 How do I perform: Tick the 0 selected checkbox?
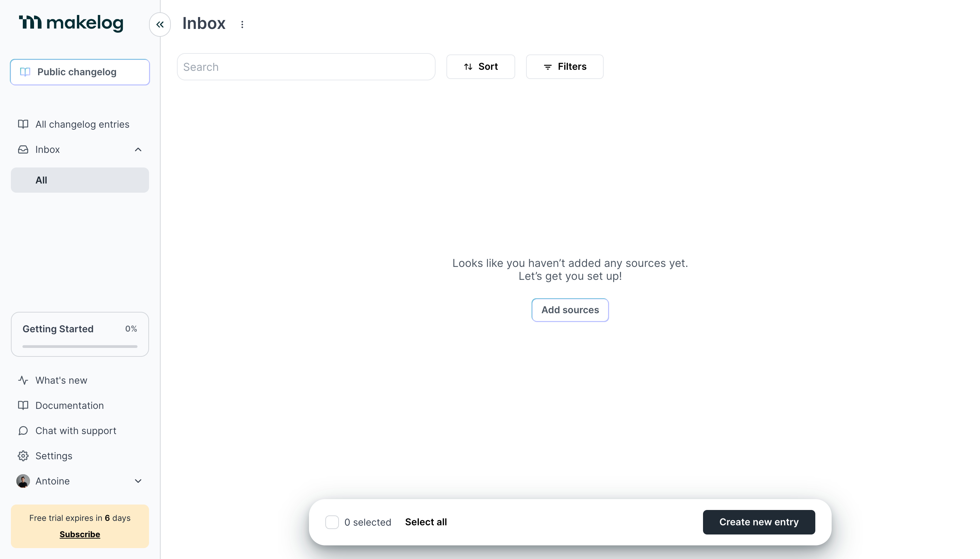click(332, 522)
